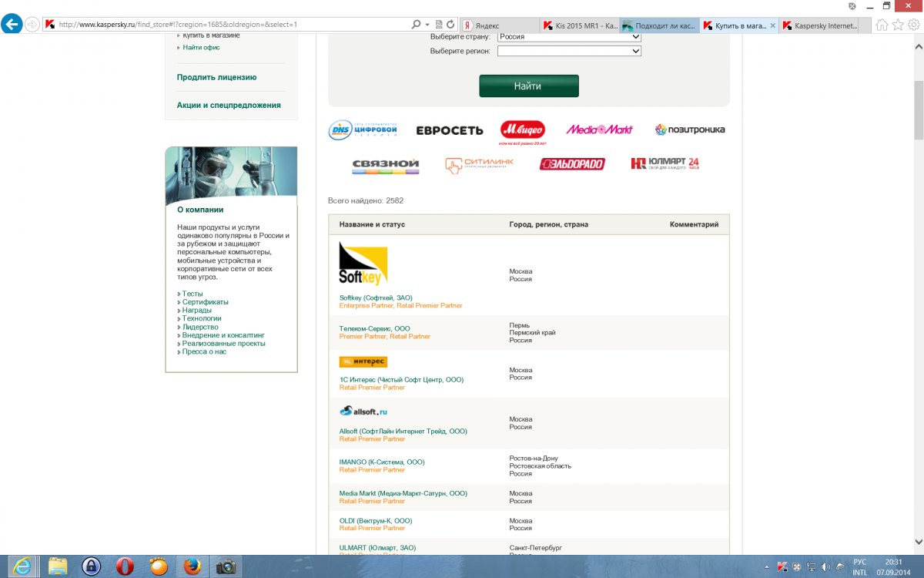This screenshot has height=578, width=924.
Task: Open Внедрение и консалтинг link
Action: click(x=223, y=335)
